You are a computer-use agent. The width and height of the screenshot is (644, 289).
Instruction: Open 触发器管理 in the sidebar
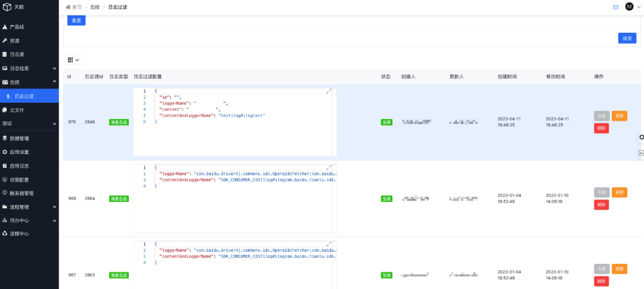click(x=29, y=193)
